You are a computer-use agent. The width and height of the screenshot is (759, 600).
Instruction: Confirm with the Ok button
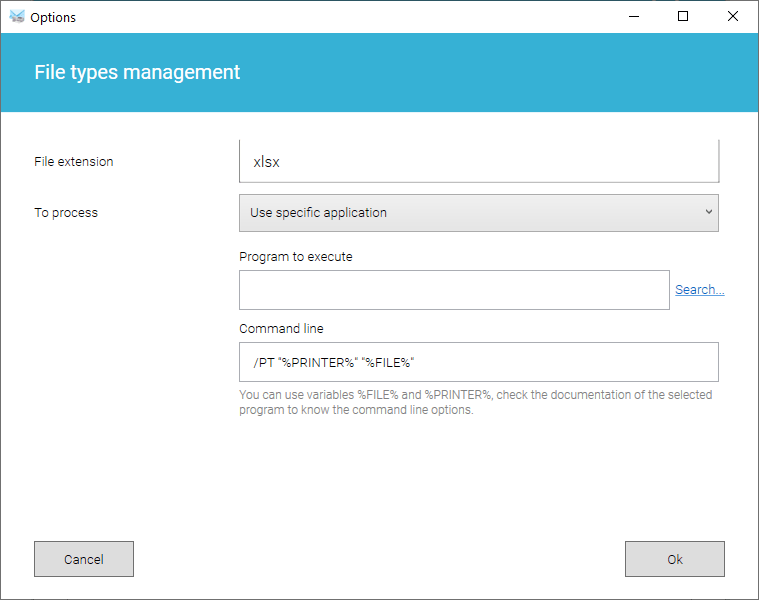click(675, 559)
